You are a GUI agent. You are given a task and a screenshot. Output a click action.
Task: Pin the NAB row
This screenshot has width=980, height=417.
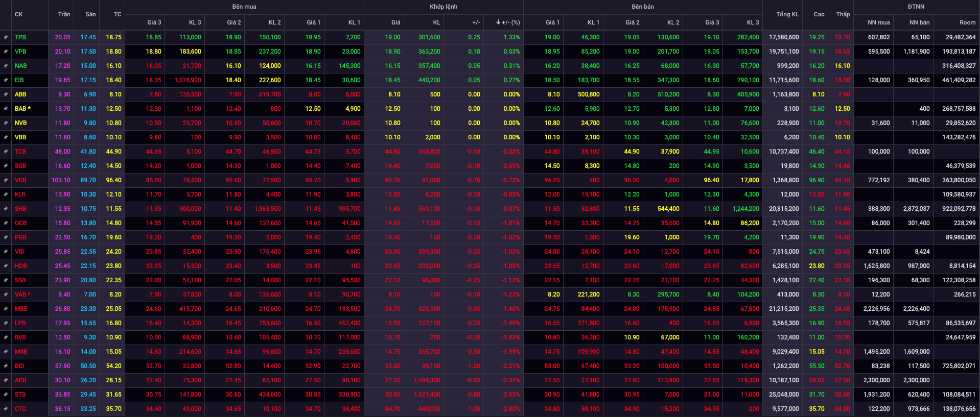(6, 66)
